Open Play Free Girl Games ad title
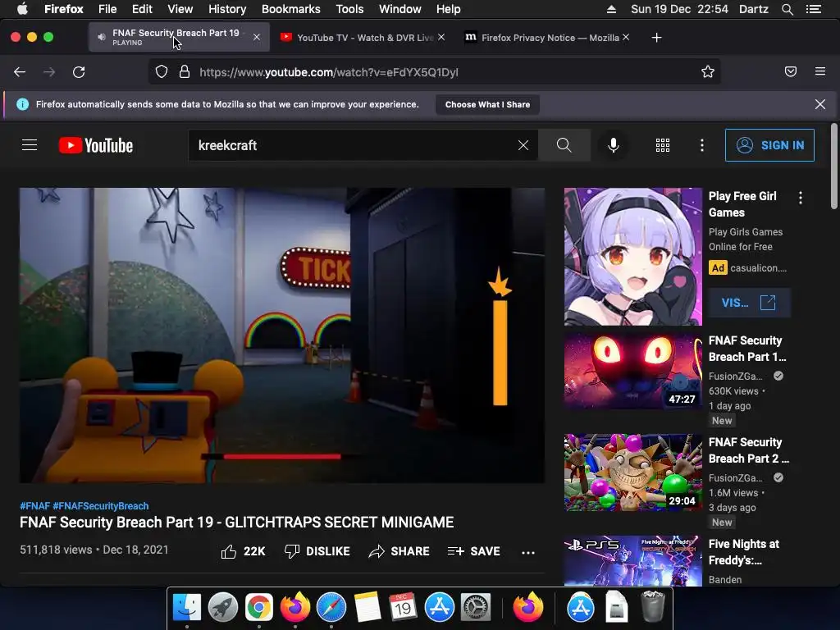840x630 pixels. 742,204
